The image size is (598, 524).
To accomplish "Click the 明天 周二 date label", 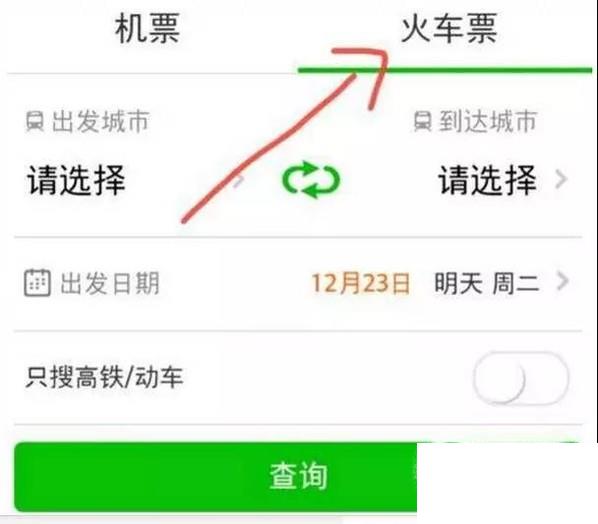I will (487, 283).
